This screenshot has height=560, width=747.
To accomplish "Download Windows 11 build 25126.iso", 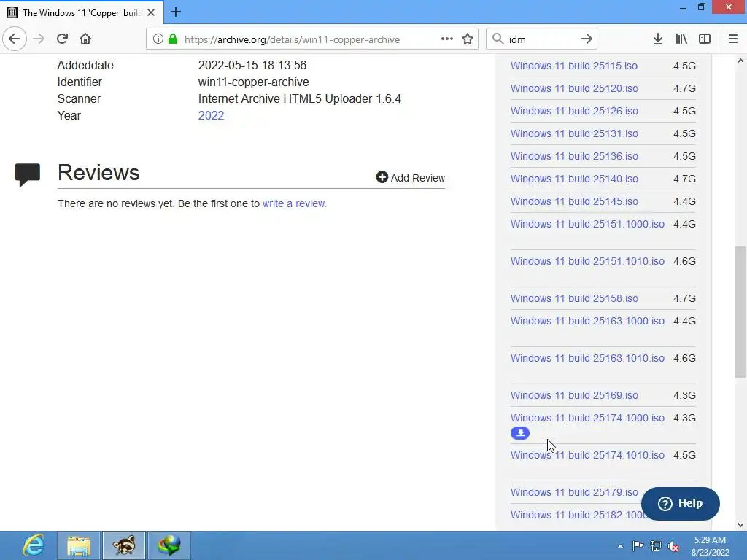I will 574,111.
